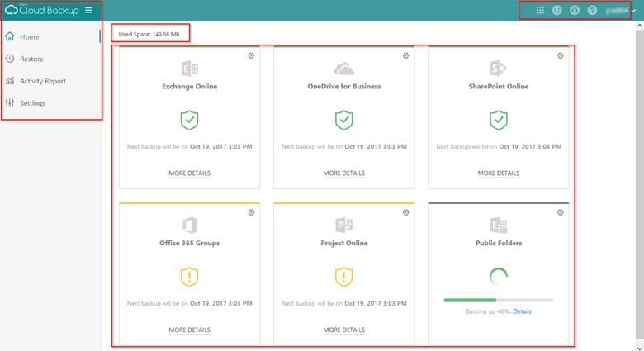This screenshot has width=644, height=351.
Task: Open the OneDrive for Business gear settings
Action: click(405, 55)
